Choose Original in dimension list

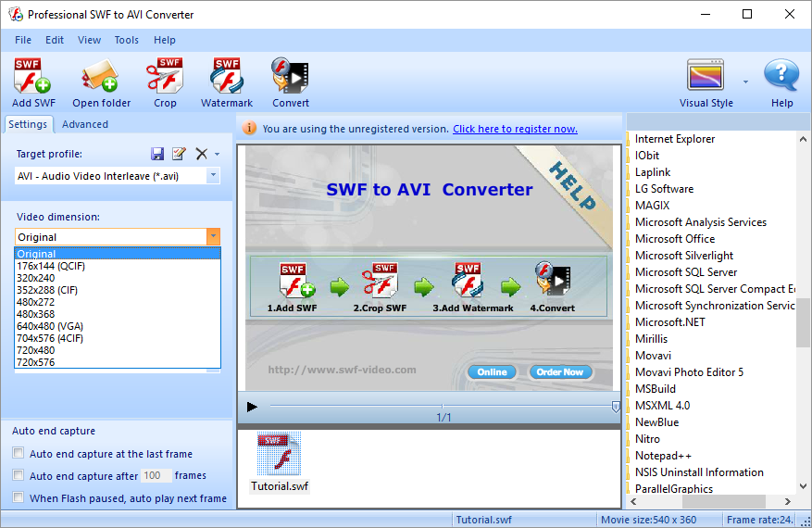click(118, 254)
